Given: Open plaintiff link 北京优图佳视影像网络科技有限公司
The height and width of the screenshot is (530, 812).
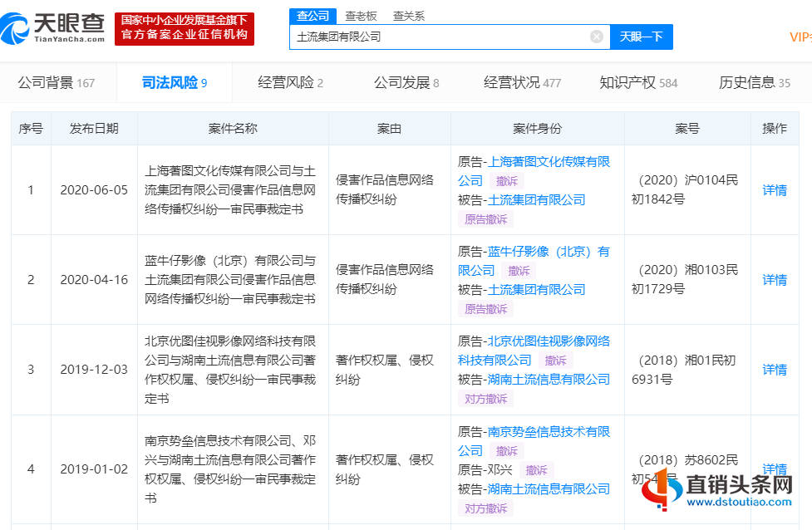Looking at the screenshot, I should [x=534, y=351].
